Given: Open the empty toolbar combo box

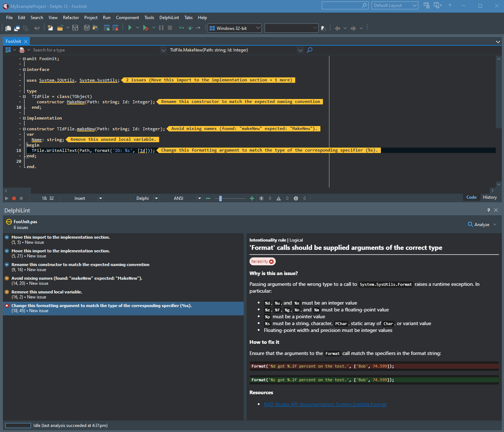Looking at the screenshot, I should click(292, 28).
